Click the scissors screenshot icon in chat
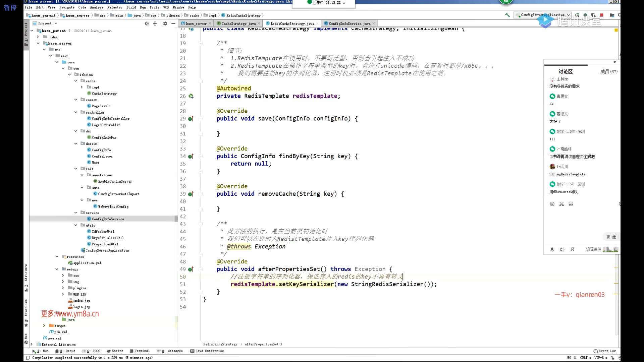Viewport: 644px width, 362px height. pos(561,204)
